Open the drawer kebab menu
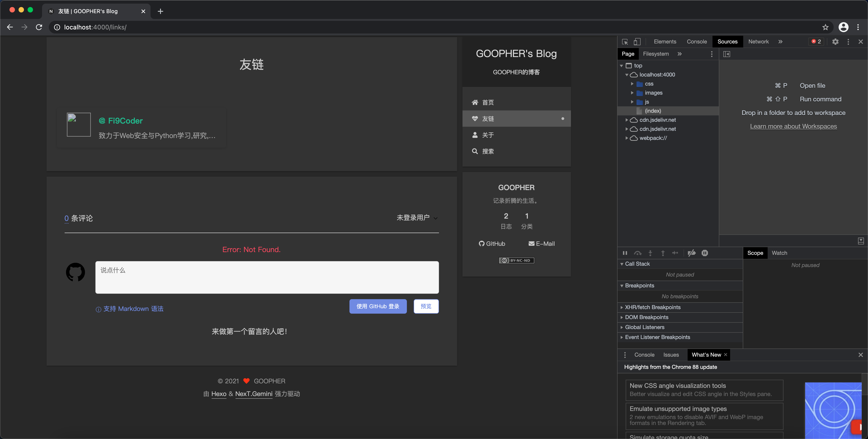Image resolution: width=868 pixels, height=439 pixels. click(625, 355)
